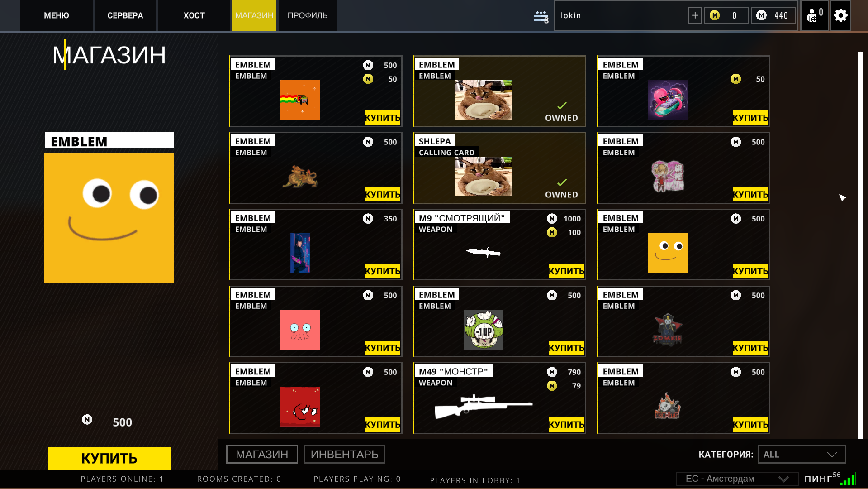Open the settings gear icon
The height and width of the screenshot is (489, 868).
(840, 16)
